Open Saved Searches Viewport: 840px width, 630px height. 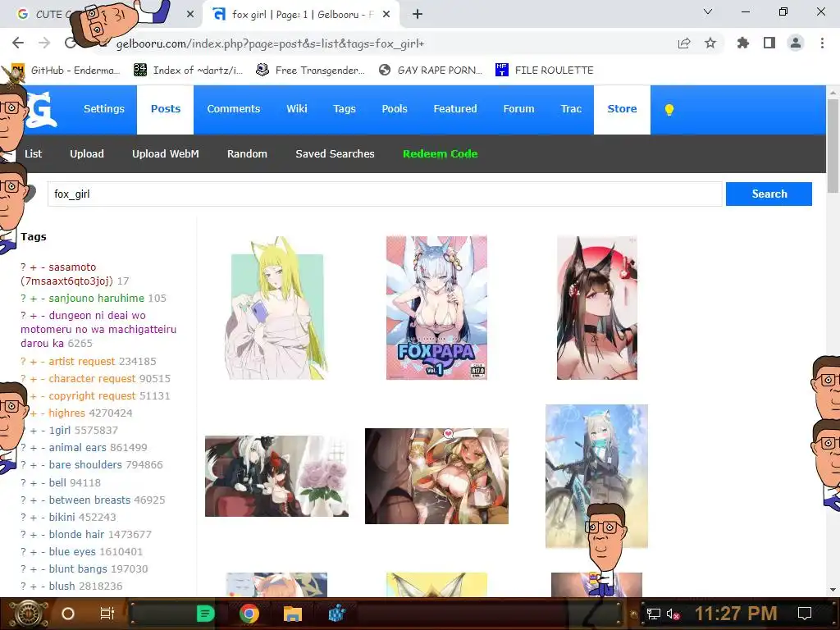coord(335,153)
